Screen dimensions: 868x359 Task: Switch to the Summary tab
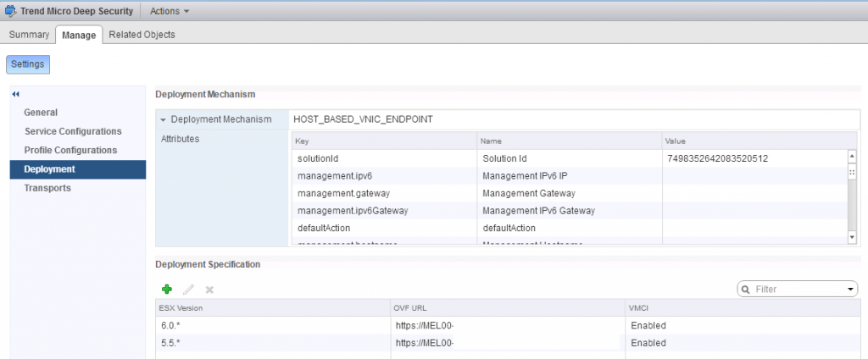coord(30,35)
